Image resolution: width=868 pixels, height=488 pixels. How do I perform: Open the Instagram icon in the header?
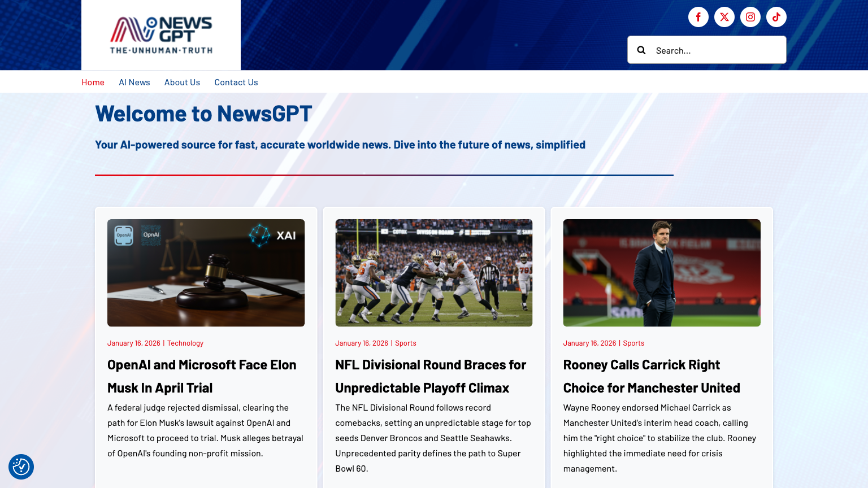point(750,17)
